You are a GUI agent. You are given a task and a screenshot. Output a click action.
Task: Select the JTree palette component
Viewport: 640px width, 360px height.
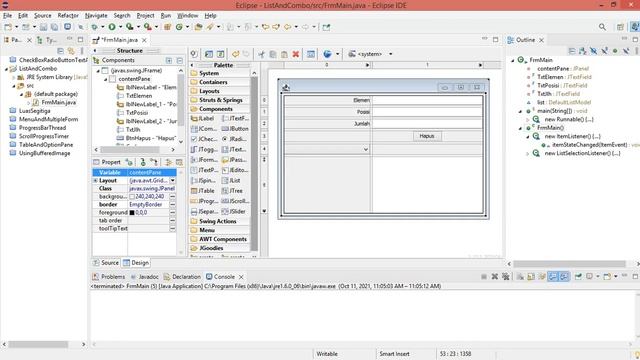click(x=233, y=191)
